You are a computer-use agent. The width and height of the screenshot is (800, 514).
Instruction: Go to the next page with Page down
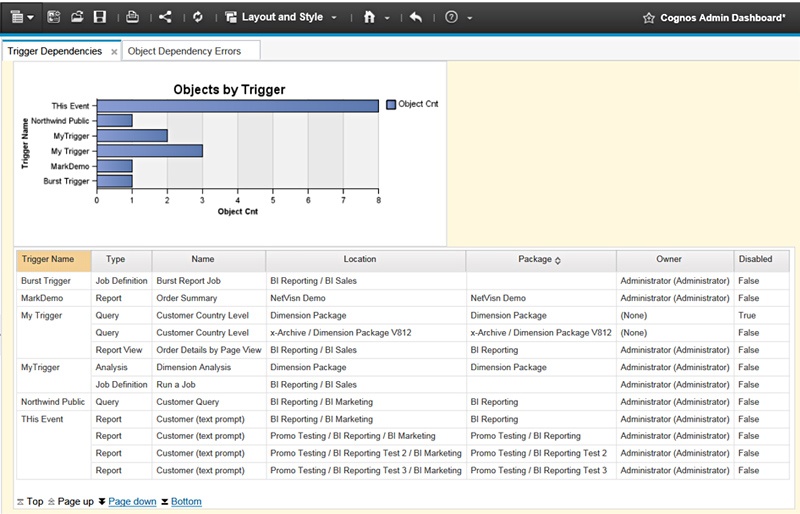click(132, 501)
